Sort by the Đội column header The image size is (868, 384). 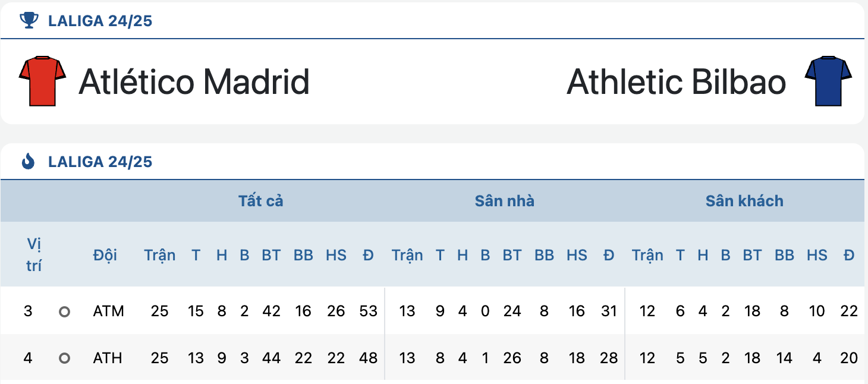(x=105, y=255)
